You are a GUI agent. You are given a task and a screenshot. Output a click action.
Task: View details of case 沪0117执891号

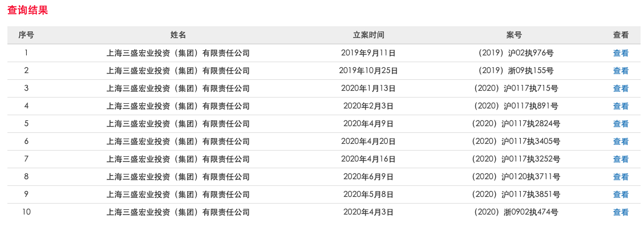click(x=621, y=106)
